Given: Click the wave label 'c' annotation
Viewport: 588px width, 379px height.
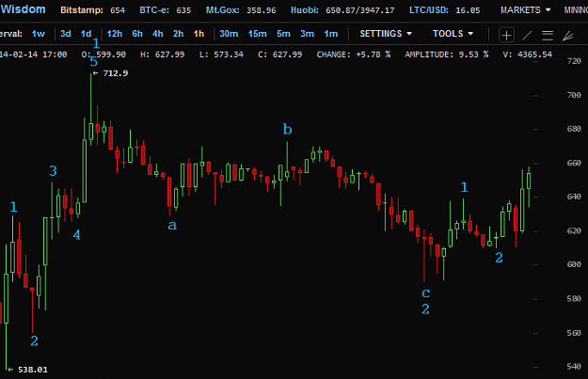Looking at the screenshot, I should coord(425,292).
